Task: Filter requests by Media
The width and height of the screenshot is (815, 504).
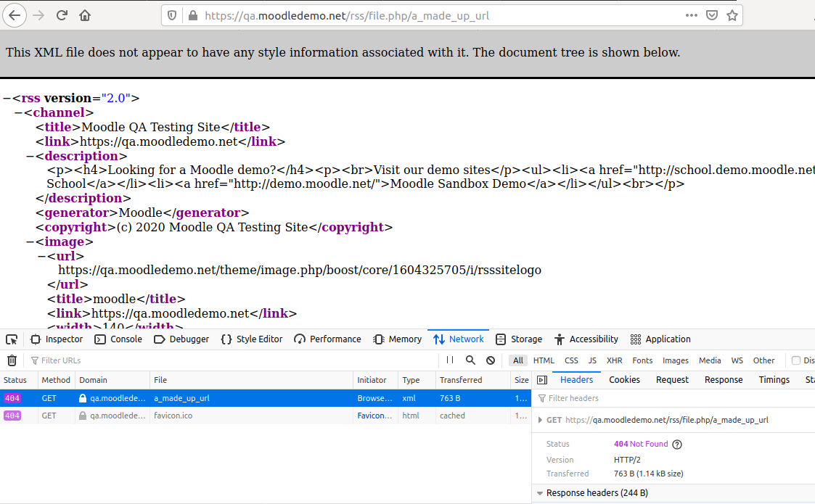Action: click(x=710, y=360)
